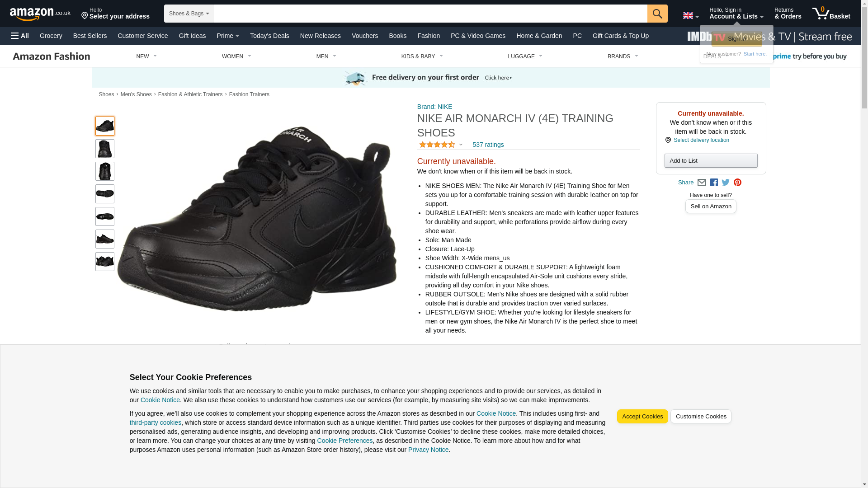
Task: Go to Amazon.co.uk home logo
Action: [40, 14]
